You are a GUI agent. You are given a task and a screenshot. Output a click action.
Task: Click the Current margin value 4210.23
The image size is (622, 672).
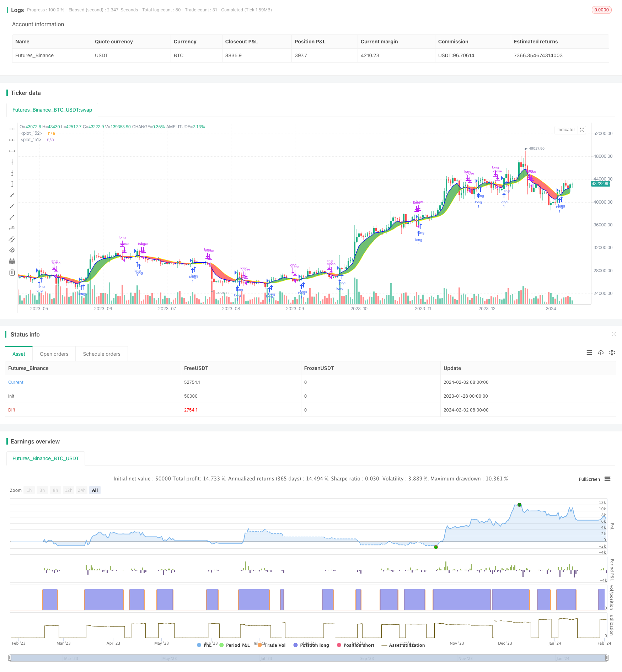[370, 55]
